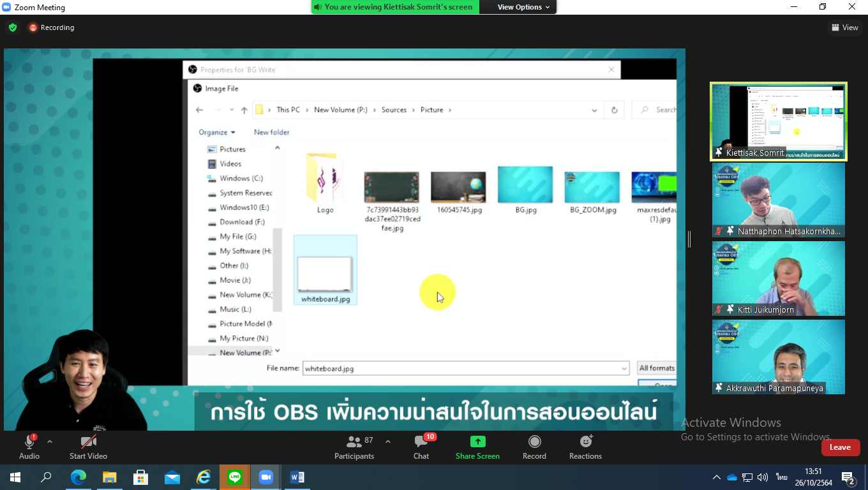868x490 pixels.
Task: Click the volume speaker tray icon
Action: (x=763, y=477)
